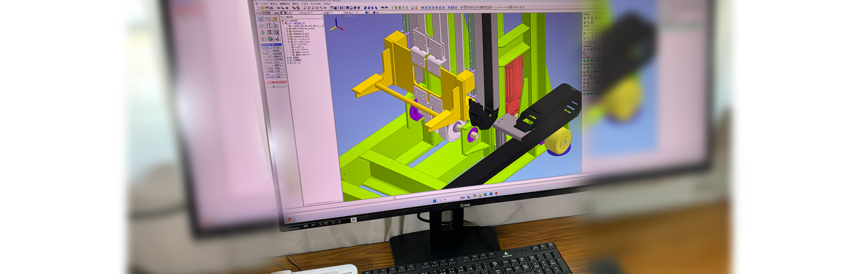
Task: Click the Undo arrow icon
Action: pos(279,8)
